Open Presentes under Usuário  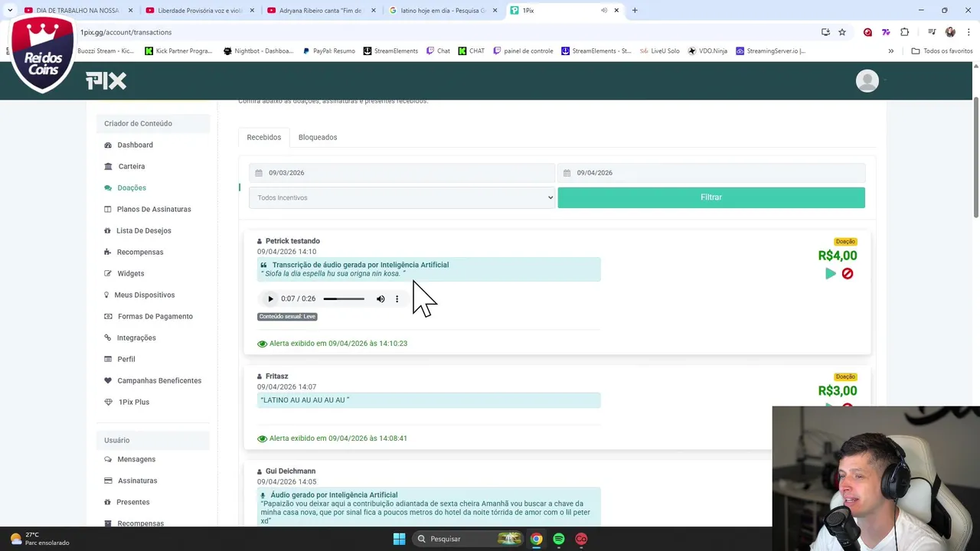132,502
